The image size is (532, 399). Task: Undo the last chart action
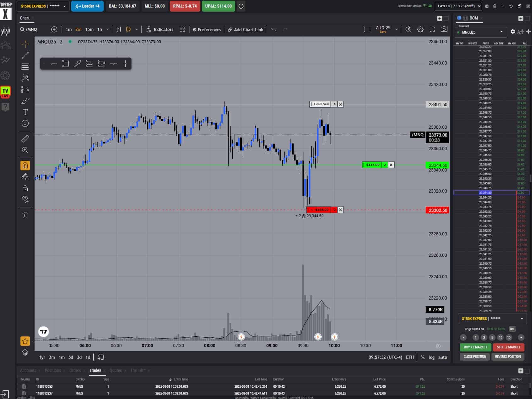274,29
